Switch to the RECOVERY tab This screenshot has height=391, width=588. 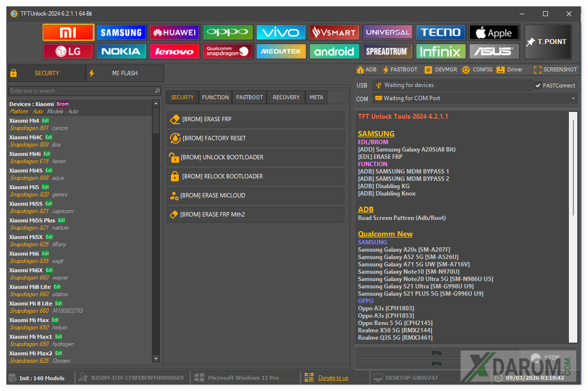pos(286,97)
